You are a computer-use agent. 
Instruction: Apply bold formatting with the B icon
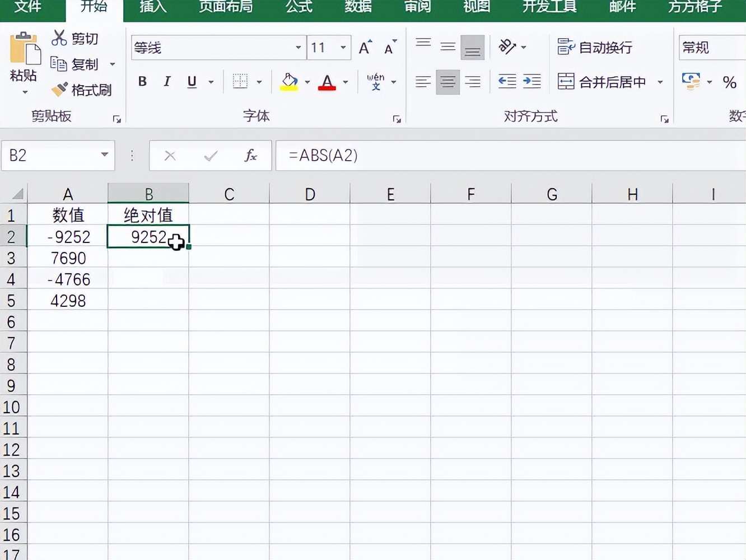pyautogui.click(x=142, y=82)
